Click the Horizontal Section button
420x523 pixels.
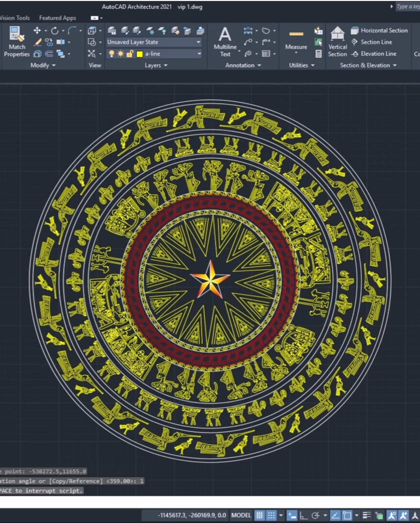379,30
